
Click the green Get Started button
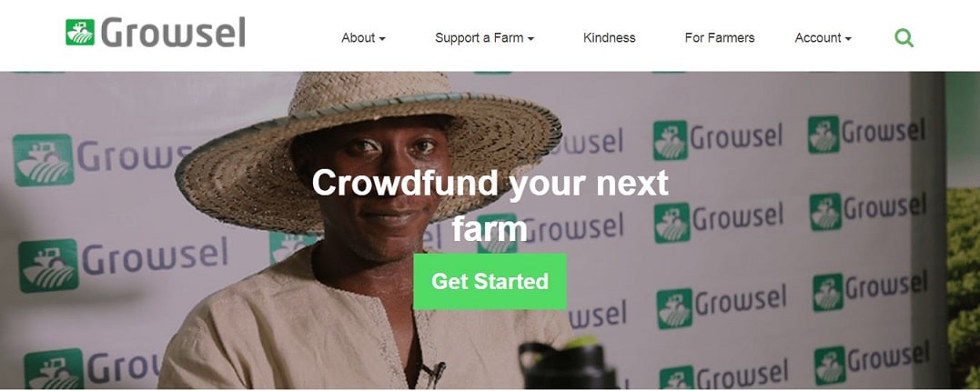click(490, 281)
